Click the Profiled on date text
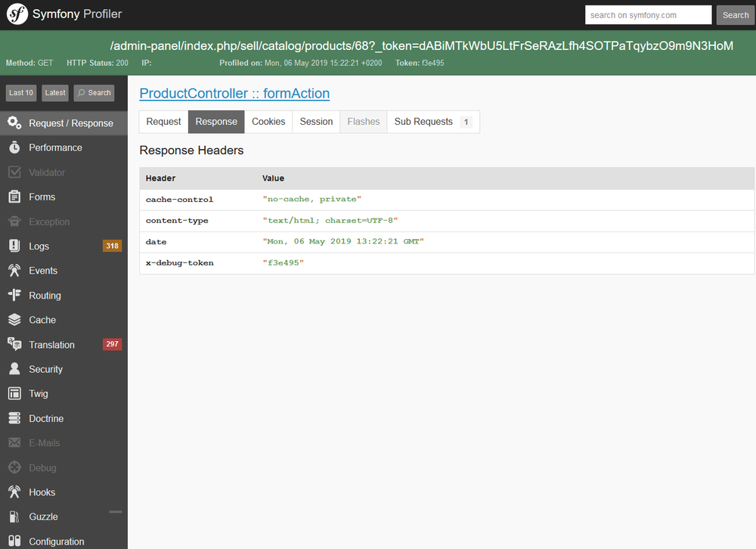This screenshot has height=549, width=756. coord(300,63)
